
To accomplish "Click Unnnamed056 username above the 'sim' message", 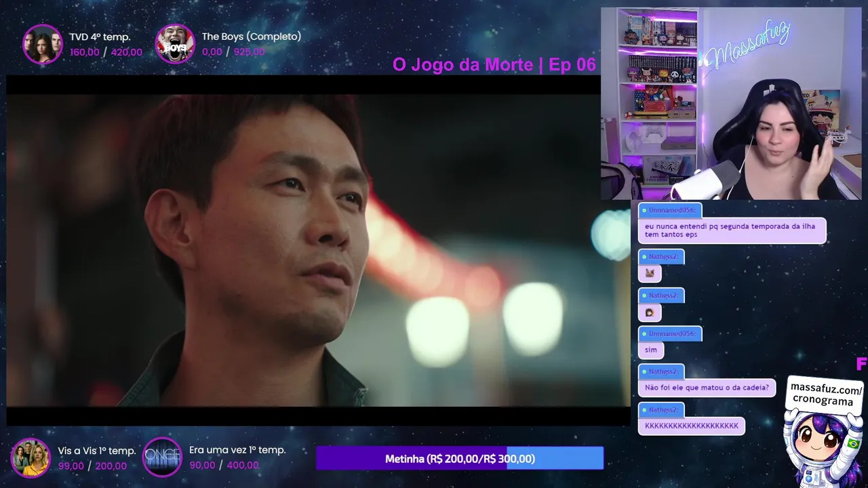I will point(671,333).
